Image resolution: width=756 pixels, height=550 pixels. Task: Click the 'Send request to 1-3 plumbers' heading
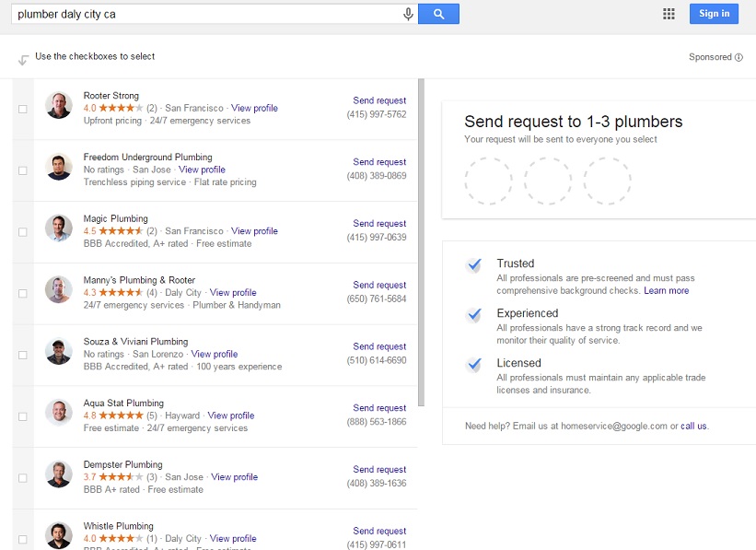(x=574, y=122)
